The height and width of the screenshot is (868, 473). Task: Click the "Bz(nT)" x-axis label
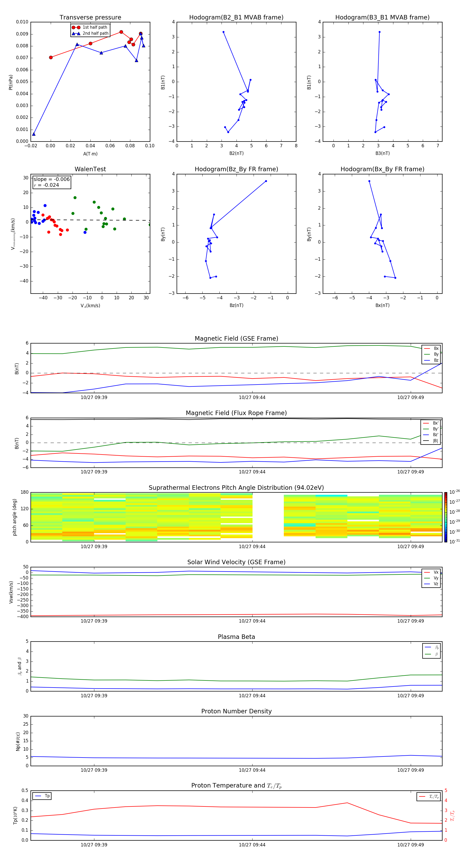click(236, 305)
